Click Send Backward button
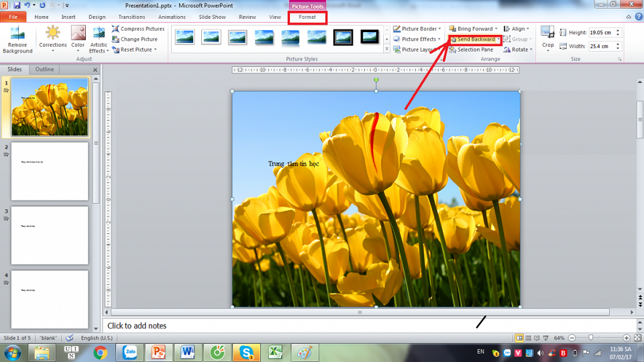 tap(473, 40)
